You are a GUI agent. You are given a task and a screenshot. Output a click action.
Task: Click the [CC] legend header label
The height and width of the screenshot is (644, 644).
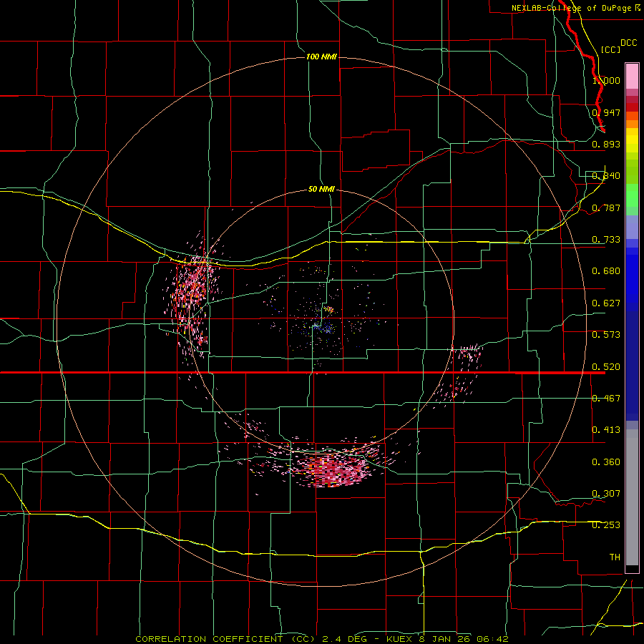tap(610, 49)
